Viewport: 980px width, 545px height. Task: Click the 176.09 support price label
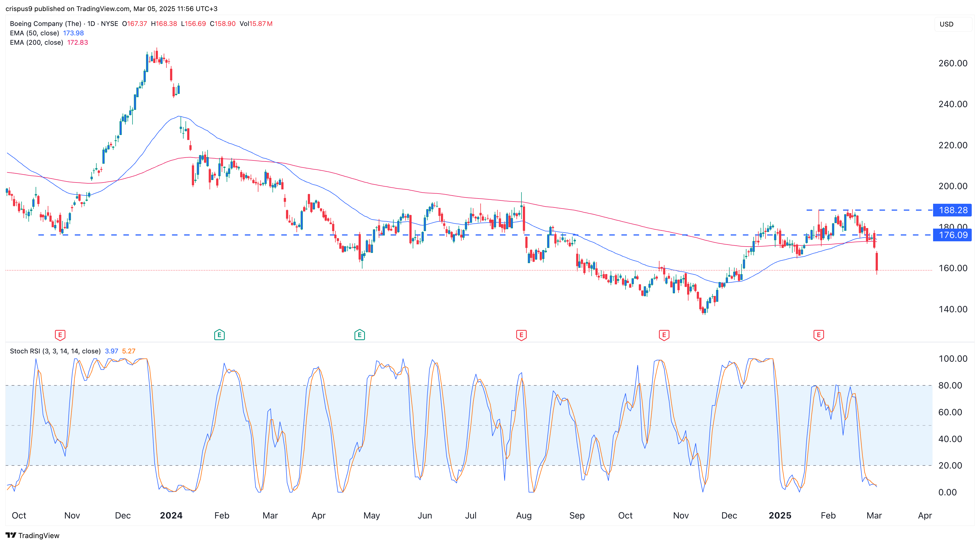(952, 235)
